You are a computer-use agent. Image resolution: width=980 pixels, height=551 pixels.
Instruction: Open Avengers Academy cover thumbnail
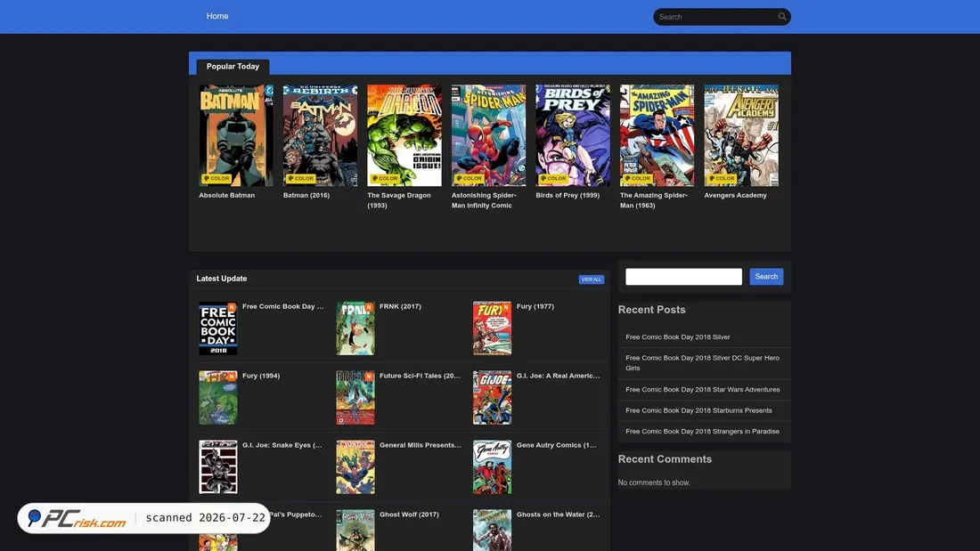pyautogui.click(x=741, y=135)
